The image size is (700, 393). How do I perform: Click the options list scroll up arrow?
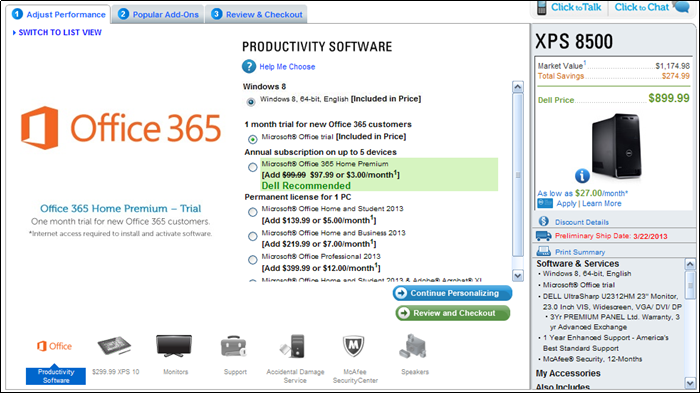tap(518, 87)
